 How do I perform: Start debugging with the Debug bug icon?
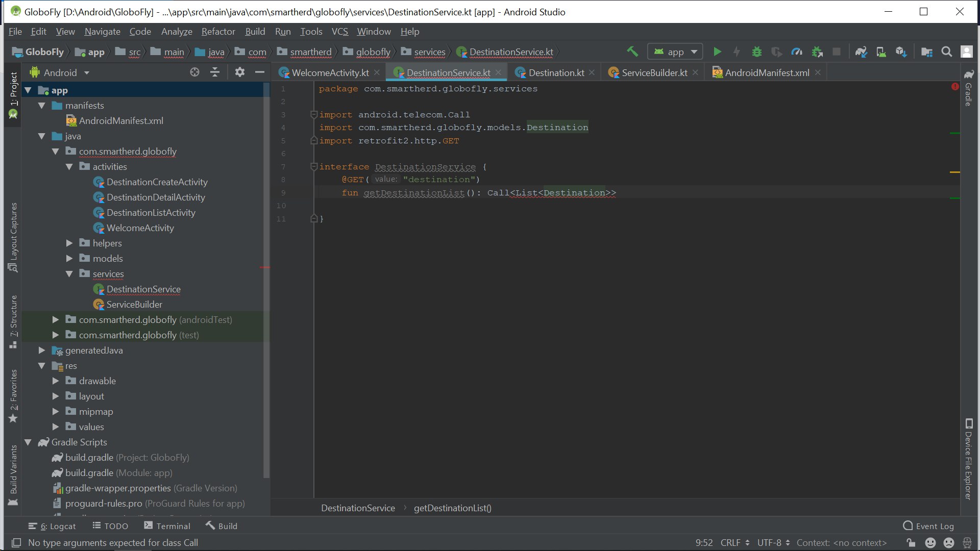(x=756, y=52)
